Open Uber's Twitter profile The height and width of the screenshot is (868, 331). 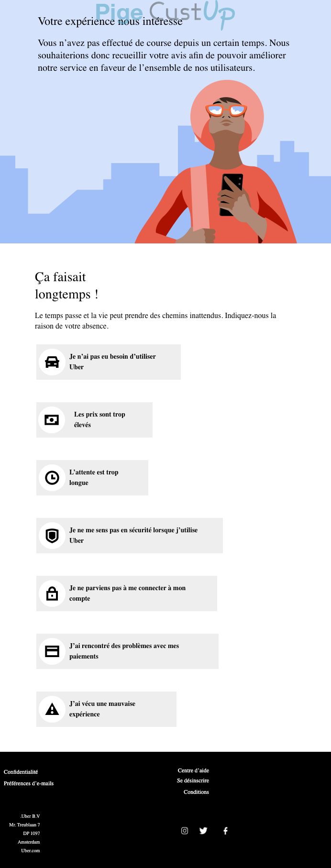[x=203, y=831]
